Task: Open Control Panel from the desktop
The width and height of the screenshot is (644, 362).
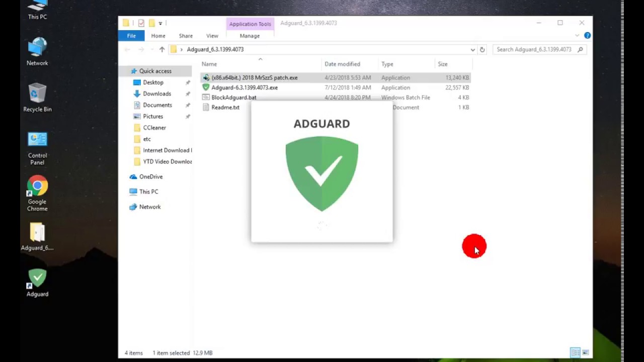Action: (x=37, y=139)
